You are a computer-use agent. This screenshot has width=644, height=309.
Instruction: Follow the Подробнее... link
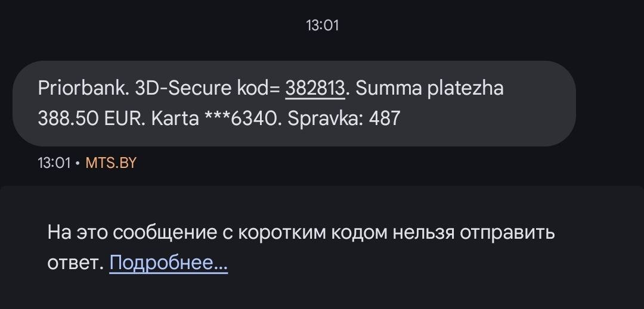pos(168,263)
